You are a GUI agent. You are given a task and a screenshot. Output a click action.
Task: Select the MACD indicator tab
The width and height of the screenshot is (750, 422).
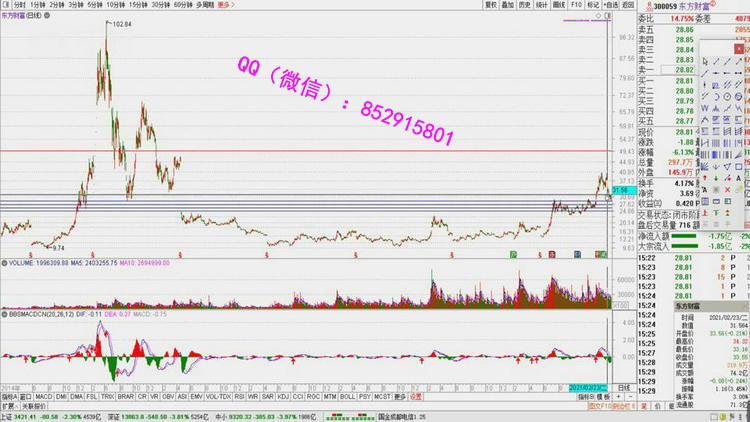click(x=45, y=396)
